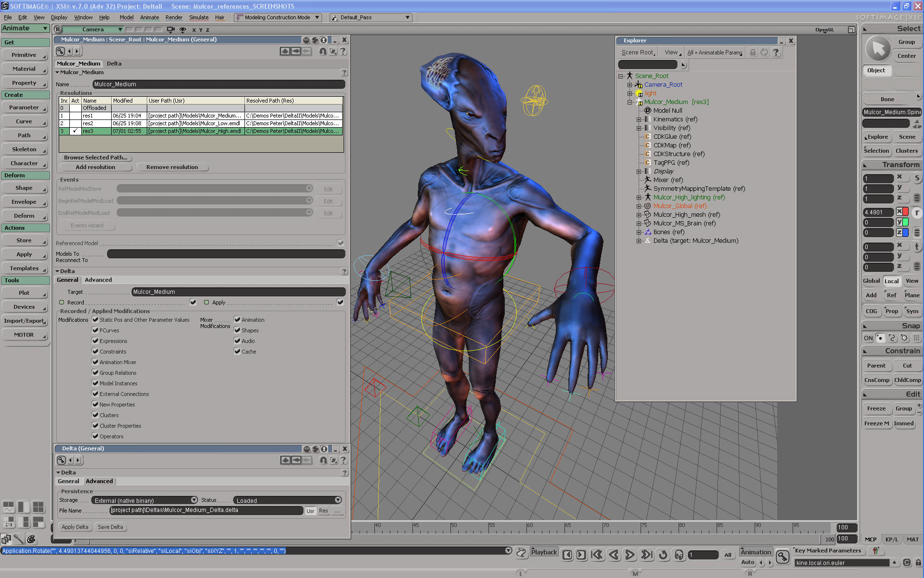The image size is (924, 578).
Task: Click the keyframe key icon button
Action: [x=783, y=557]
